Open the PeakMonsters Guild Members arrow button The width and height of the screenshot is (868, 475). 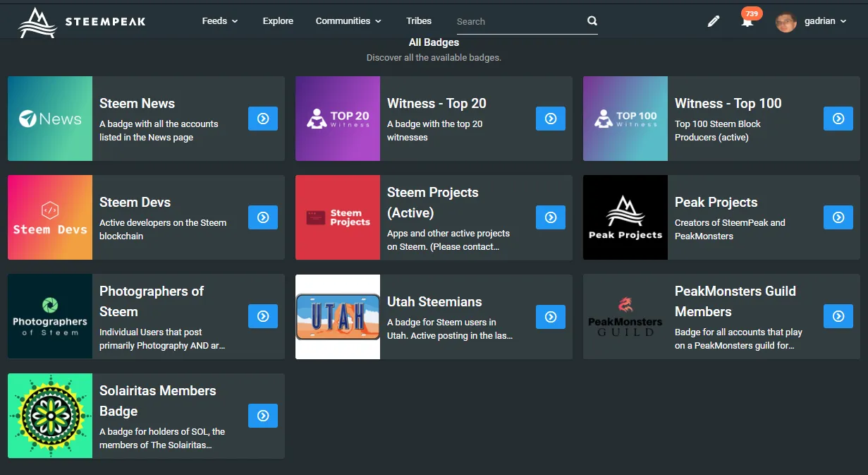coord(838,316)
